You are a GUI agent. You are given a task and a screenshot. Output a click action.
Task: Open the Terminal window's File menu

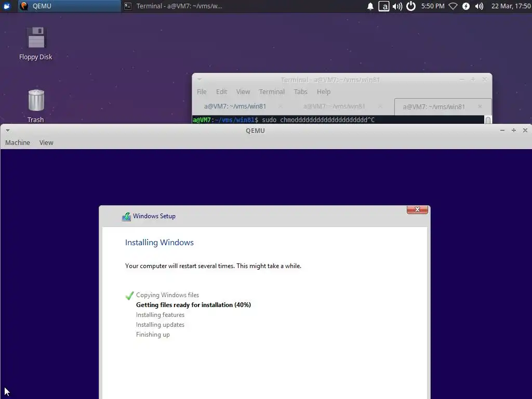click(x=202, y=91)
